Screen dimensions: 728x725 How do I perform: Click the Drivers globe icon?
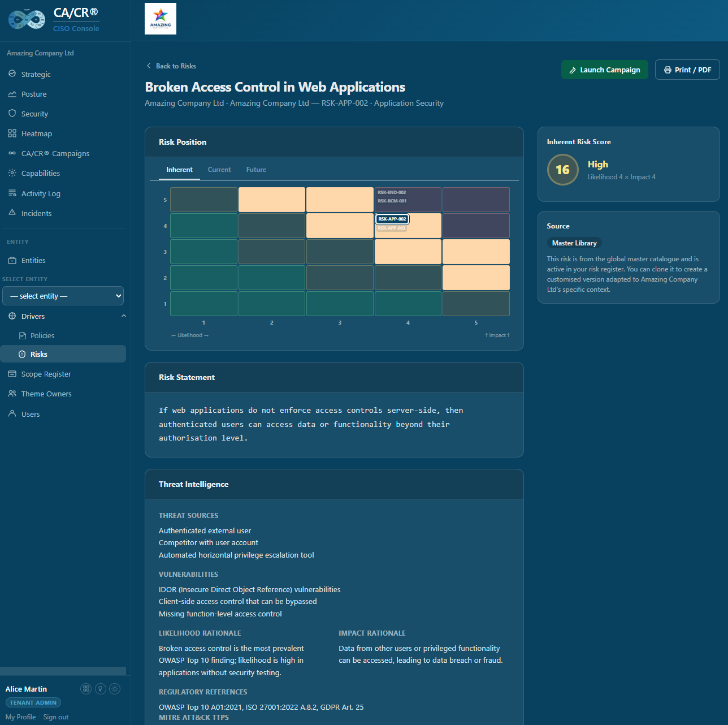12,316
